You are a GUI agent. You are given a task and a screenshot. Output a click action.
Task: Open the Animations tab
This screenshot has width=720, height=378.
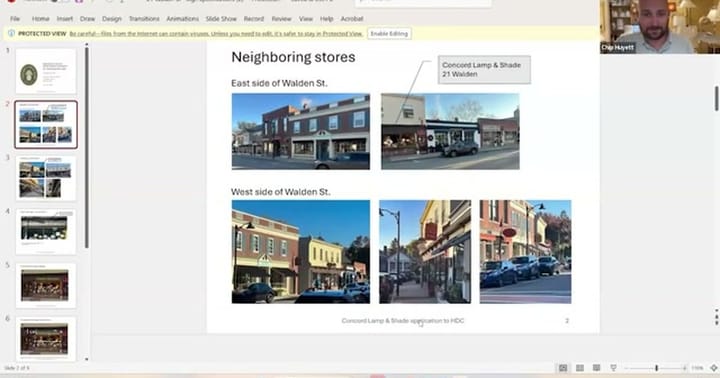click(x=182, y=19)
